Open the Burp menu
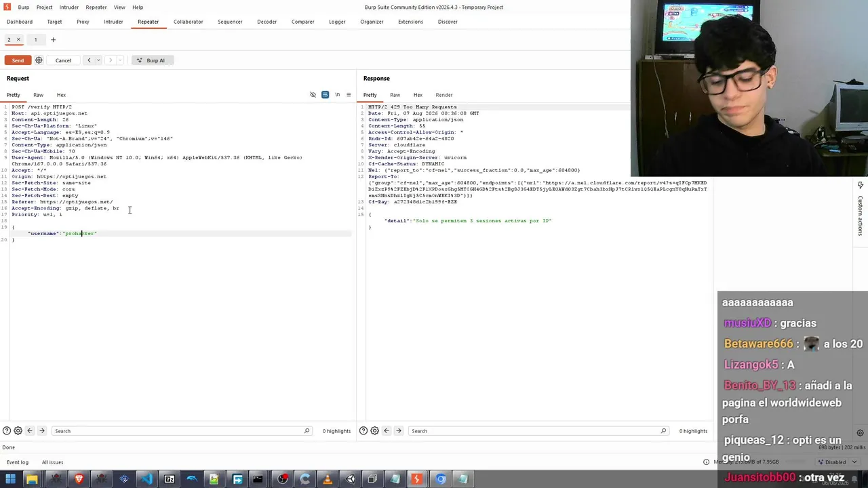This screenshot has height=488, width=868. pyautogui.click(x=24, y=7)
